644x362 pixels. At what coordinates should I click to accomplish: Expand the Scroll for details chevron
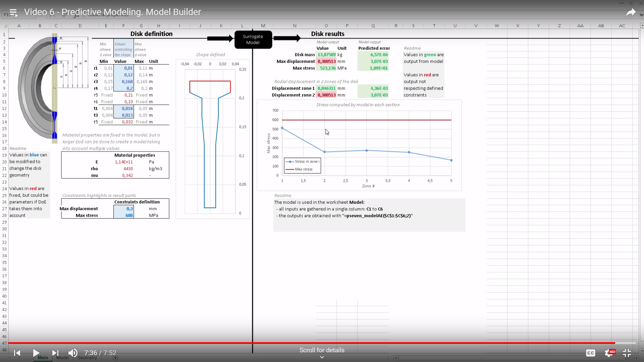coord(322,357)
